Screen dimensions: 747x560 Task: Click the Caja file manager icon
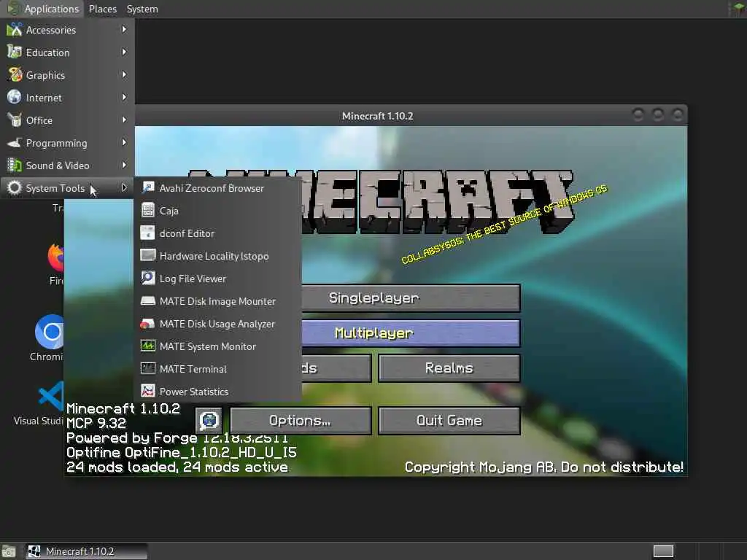(147, 210)
